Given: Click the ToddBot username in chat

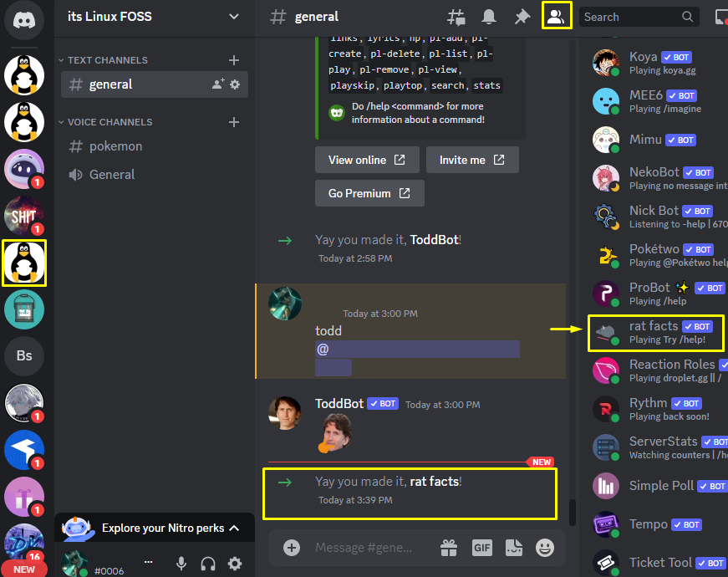Looking at the screenshot, I should 339,404.
